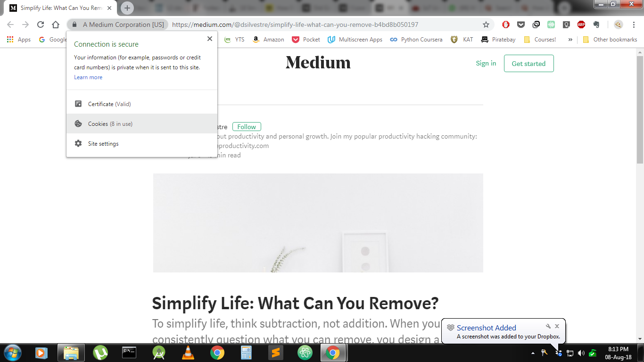Launch Atom editor from the taskbar
This screenshot has width=644, height=362.
point(305,353)
